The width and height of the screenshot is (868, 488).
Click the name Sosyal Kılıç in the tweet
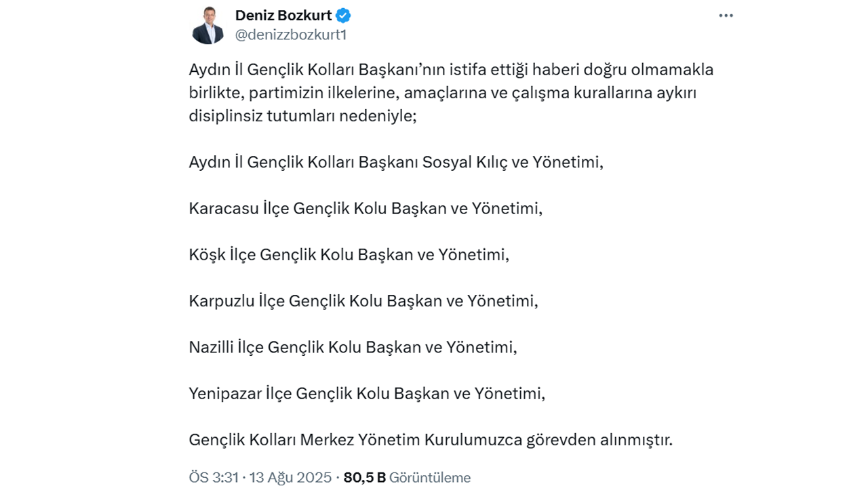(x=465, y=162)
